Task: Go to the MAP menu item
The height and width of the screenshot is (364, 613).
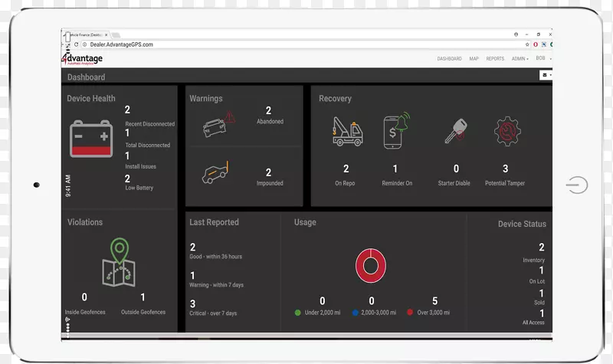Action: [474, 59]
